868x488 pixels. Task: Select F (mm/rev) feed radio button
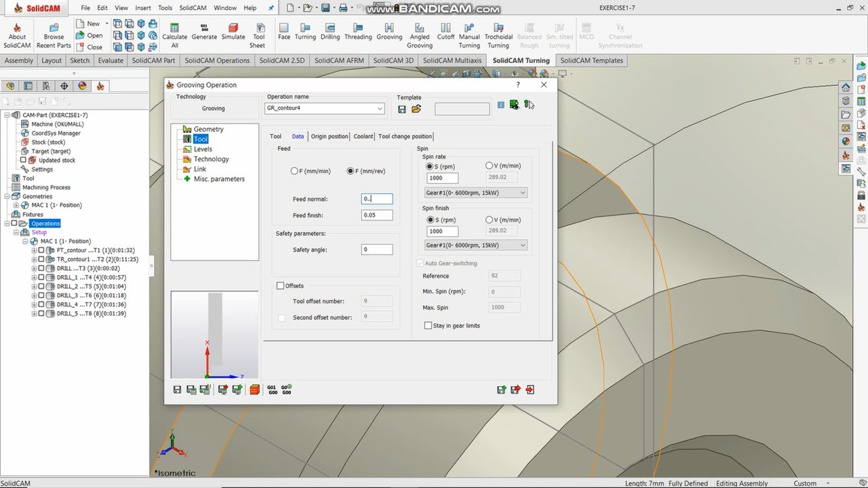(351, 171)
